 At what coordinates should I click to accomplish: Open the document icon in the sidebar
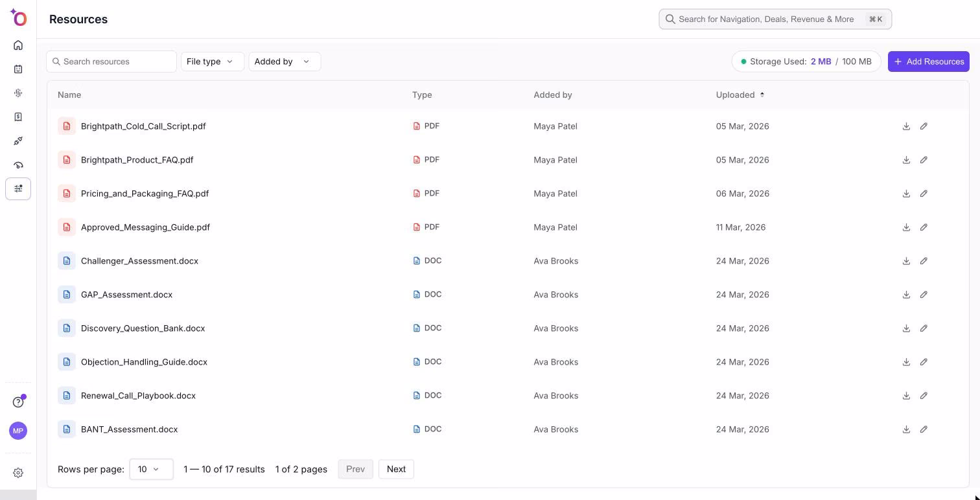click(x=18, y=117)
